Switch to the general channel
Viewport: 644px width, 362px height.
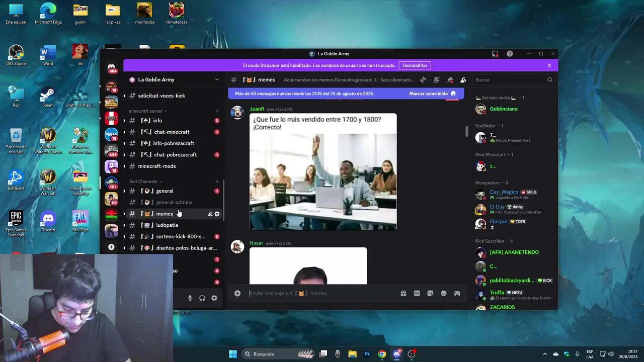point(174,191)
